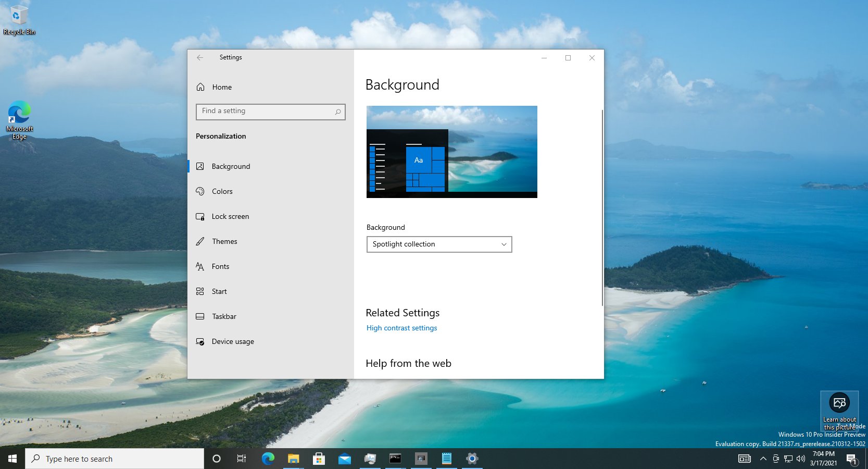
Task: Open Taskbar settings
Action: tap(224, 316)
